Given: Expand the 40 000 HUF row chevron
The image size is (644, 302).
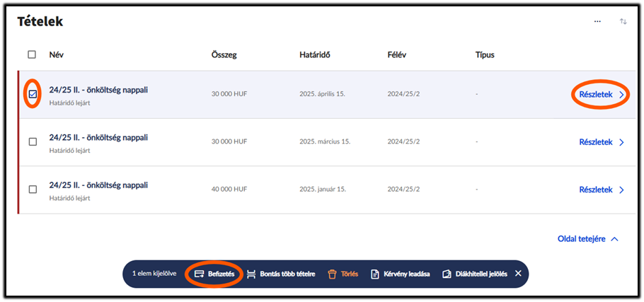Looking at the screenshot, I should [x=621, y=190].
